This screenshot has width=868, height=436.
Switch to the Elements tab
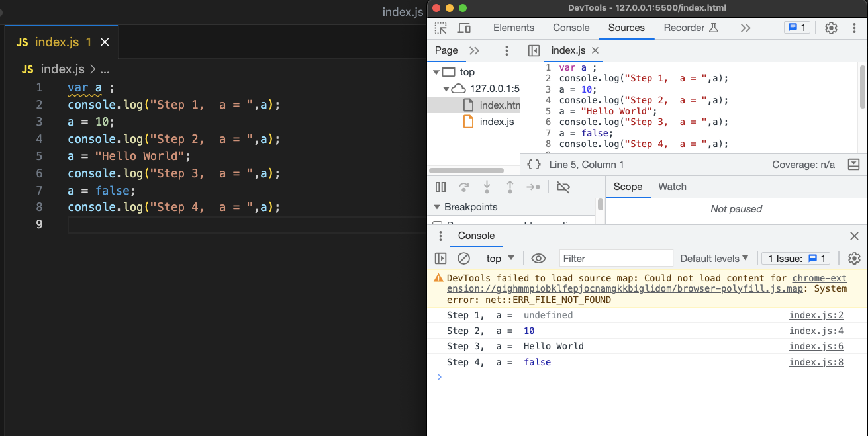514,28
